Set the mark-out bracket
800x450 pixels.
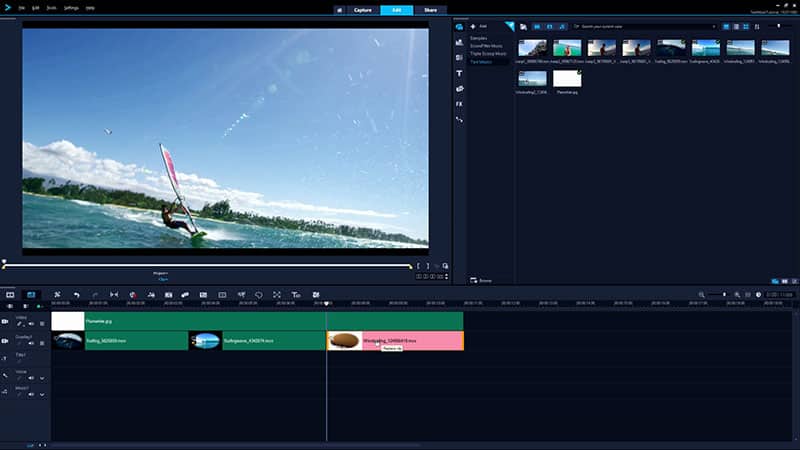point(428,266)
